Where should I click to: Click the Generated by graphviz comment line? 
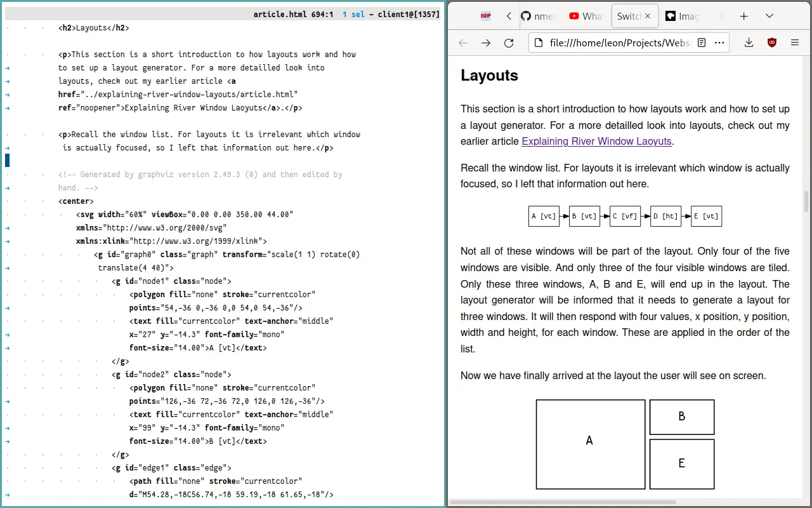(200, 175)
